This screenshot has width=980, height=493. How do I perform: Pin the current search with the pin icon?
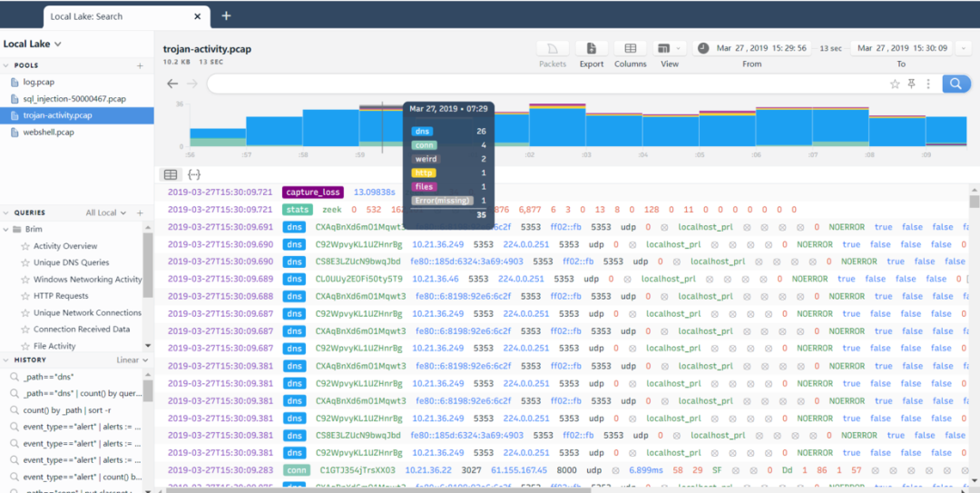[x=912, y=84]
